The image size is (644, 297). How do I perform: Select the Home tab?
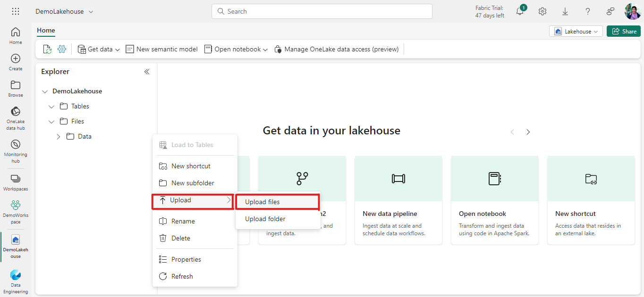coord(46,30)
